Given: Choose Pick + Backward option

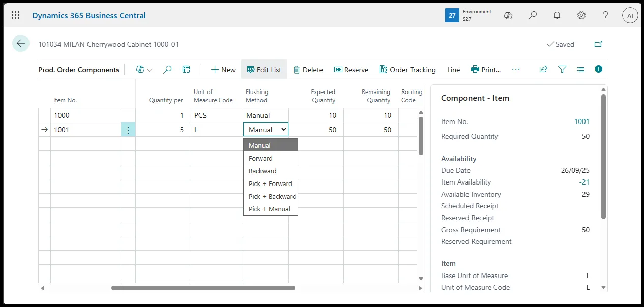Looking at the screenshot, I should 271,196.
